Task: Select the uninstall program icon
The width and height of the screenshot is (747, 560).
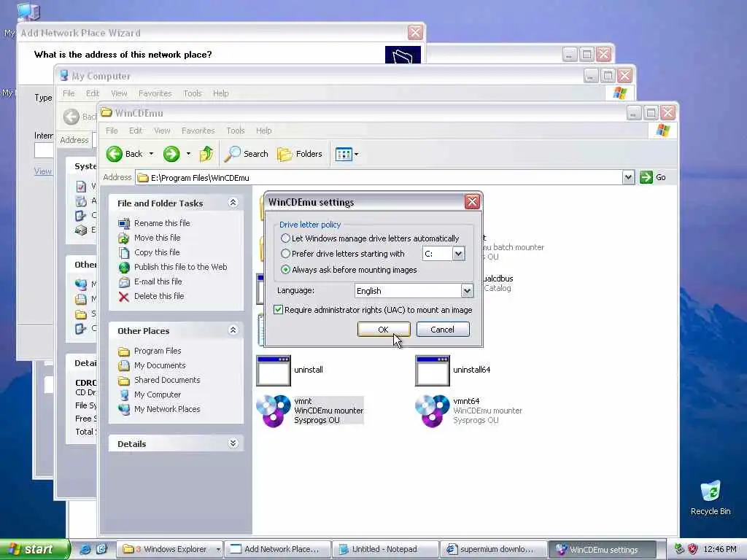Action: click(274, 370)
